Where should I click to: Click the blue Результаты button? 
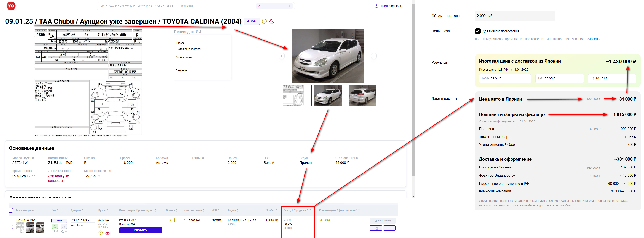[141, 230]
